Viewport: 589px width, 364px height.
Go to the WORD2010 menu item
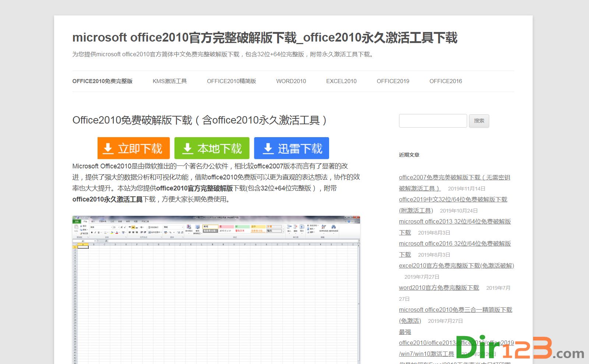[291, 81]
